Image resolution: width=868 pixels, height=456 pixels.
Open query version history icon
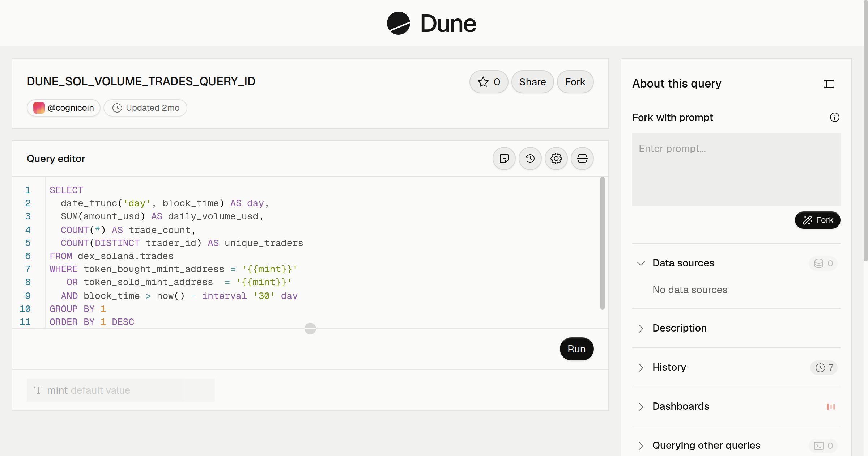tap(530, 159)
